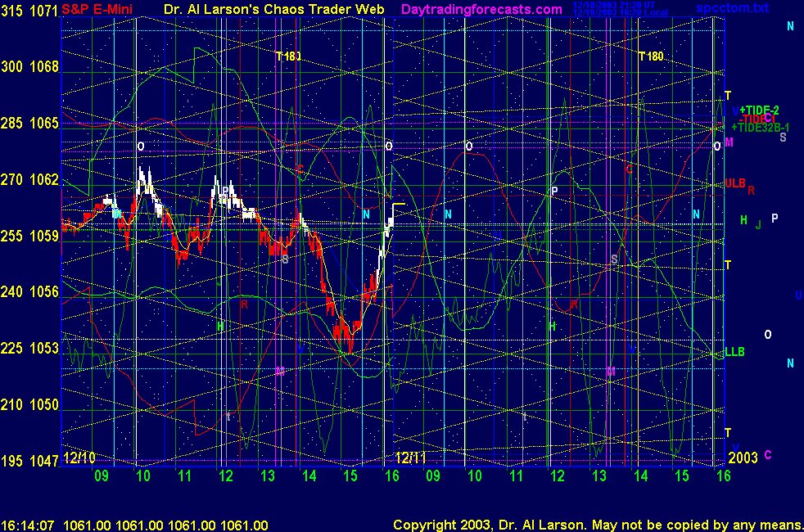Click the '+TIDE32B-1' legend label
804x532 pixels.
pos(761,127)
